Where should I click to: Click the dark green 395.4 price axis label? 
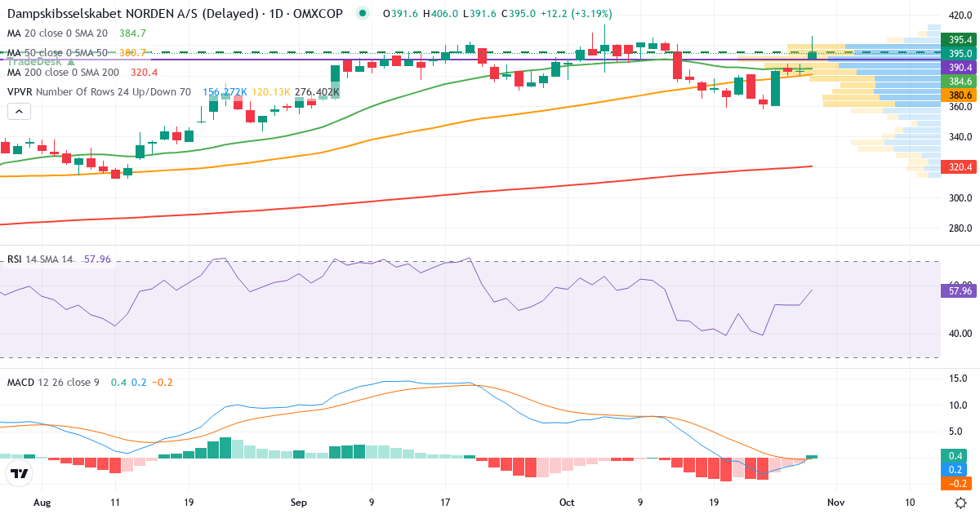tap(960, 39)
